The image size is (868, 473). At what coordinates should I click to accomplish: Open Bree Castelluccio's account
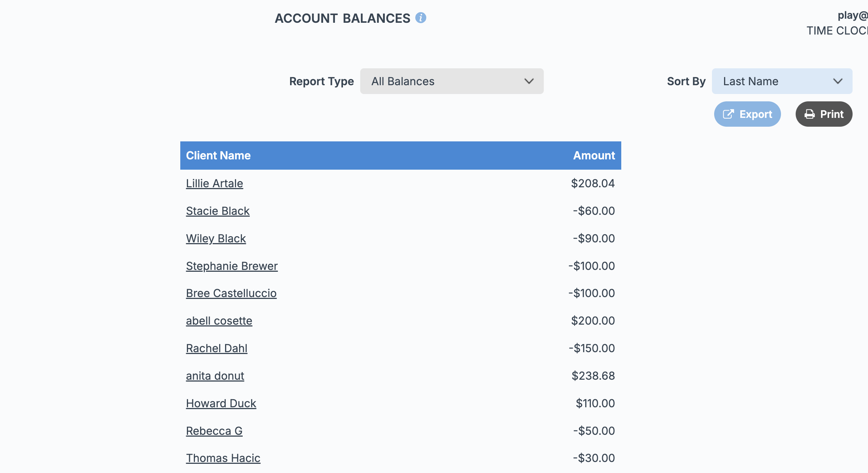pyautogui.click(x=231, y=293)
